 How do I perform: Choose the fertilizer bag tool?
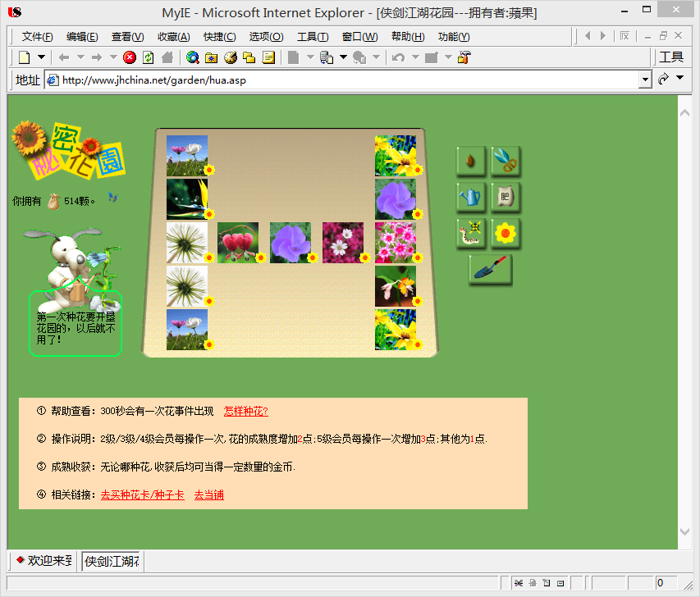[506, 197]
